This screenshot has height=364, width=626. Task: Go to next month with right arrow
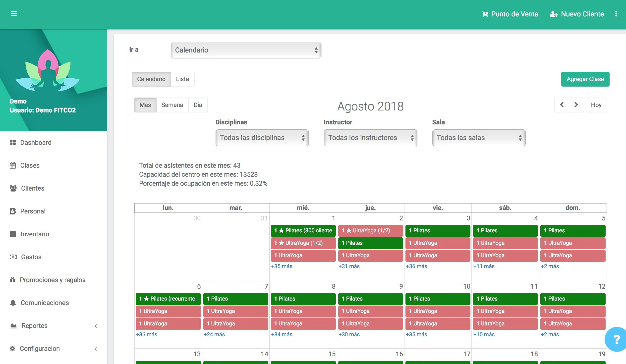pos(576,105)
